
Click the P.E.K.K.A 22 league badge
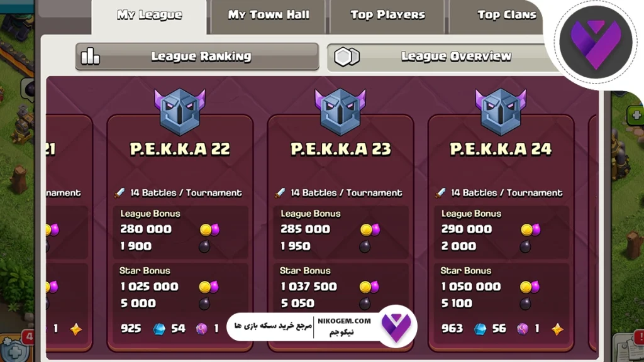point(180,111)
